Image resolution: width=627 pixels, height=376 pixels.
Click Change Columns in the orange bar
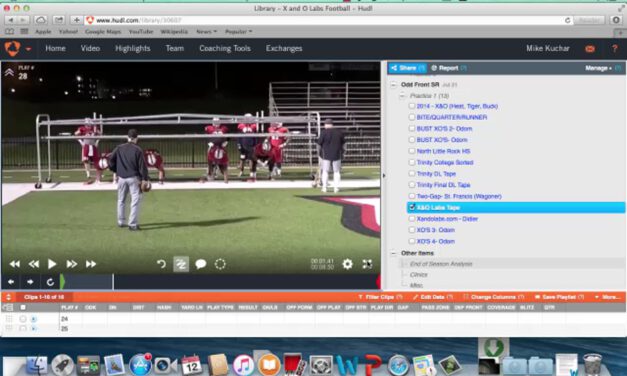coord(493,297)
